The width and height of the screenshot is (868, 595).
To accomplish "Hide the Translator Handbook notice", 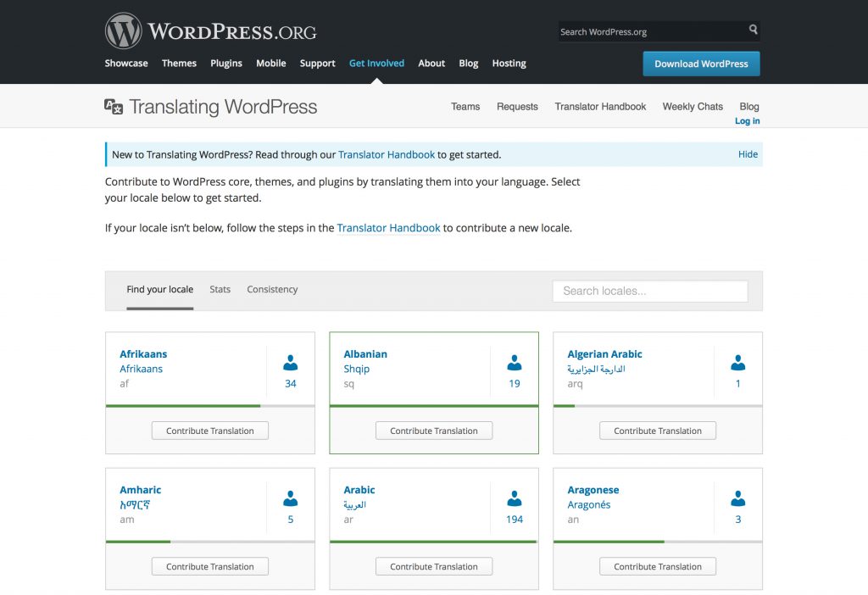I will [748, 154].
